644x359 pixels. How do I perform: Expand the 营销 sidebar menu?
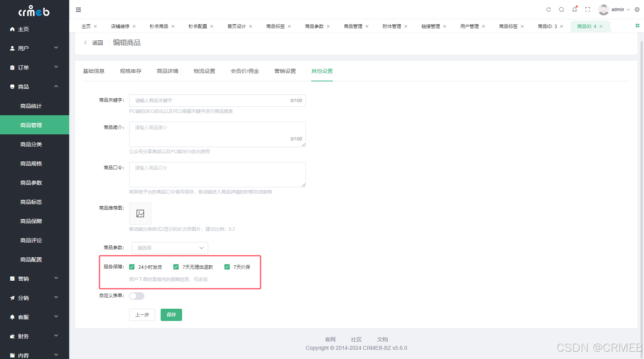tap(35, 279)
